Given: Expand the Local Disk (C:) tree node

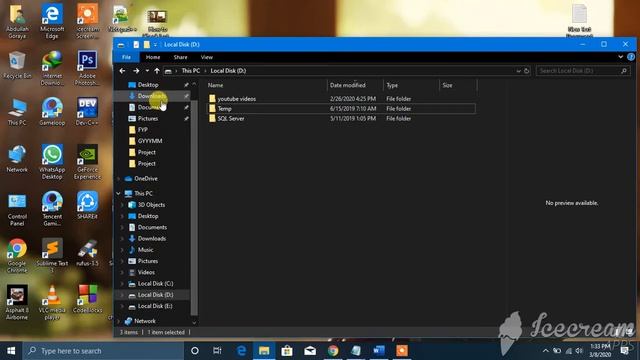Looking at the screenshot, I should [122, 284].
